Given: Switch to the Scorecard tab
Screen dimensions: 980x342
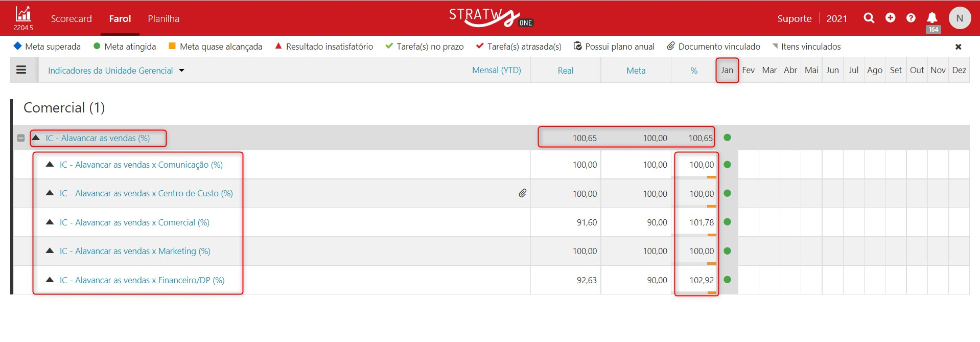Looking at the screenshot, I should 72,18.
